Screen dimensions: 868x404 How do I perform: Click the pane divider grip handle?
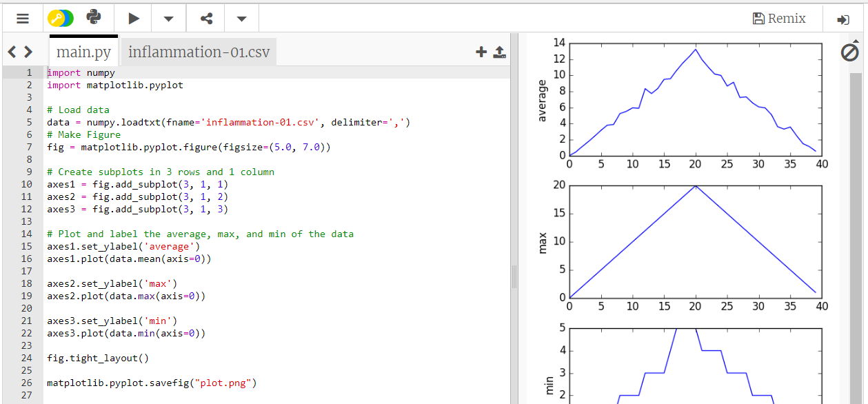514,276
